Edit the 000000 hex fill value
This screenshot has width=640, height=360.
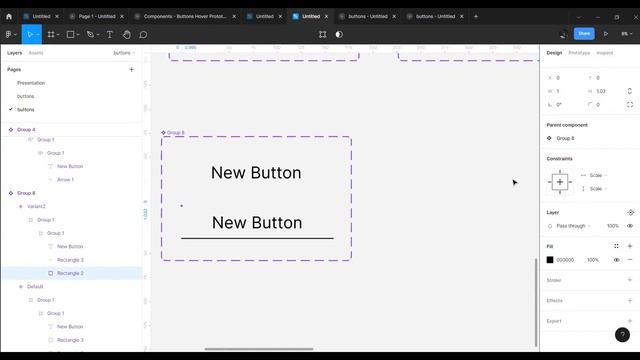(565, 260)
